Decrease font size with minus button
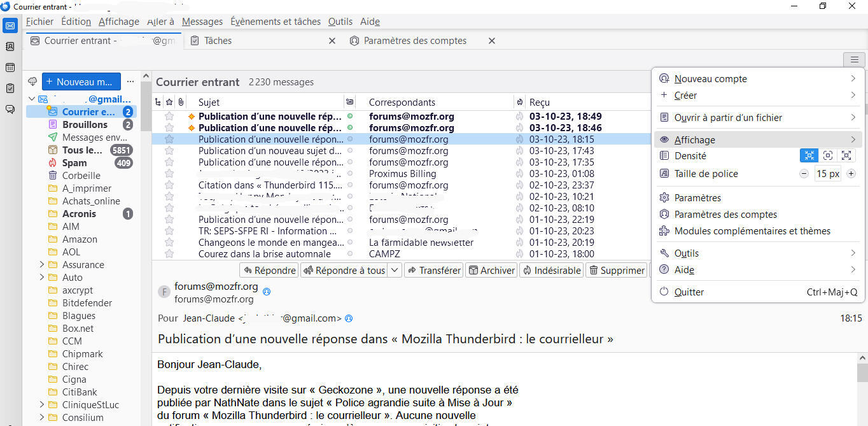This screenshot has width=868, height=426. pyautogui.click(x=804, y=174)
